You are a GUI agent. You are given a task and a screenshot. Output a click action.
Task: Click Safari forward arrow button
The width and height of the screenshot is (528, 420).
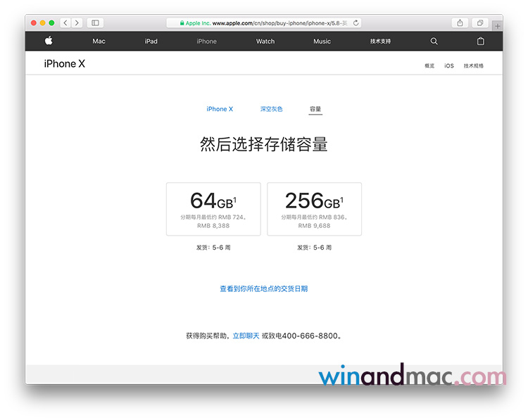pos(77,23)
